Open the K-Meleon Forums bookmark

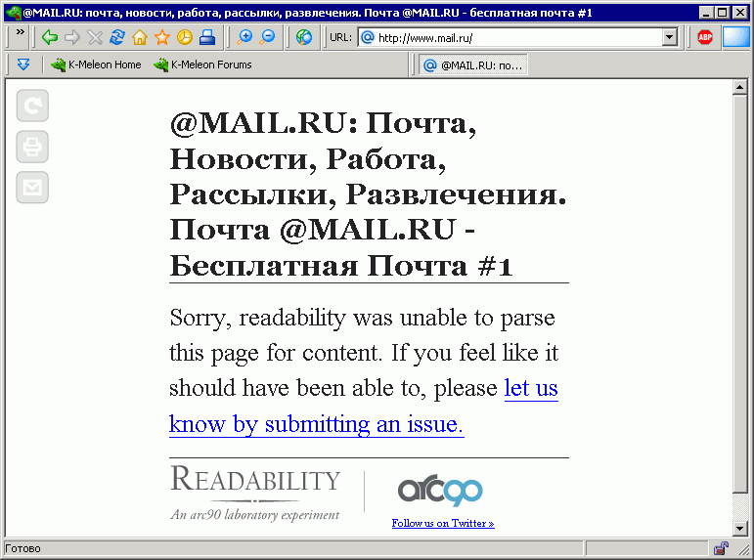[202, 65]
